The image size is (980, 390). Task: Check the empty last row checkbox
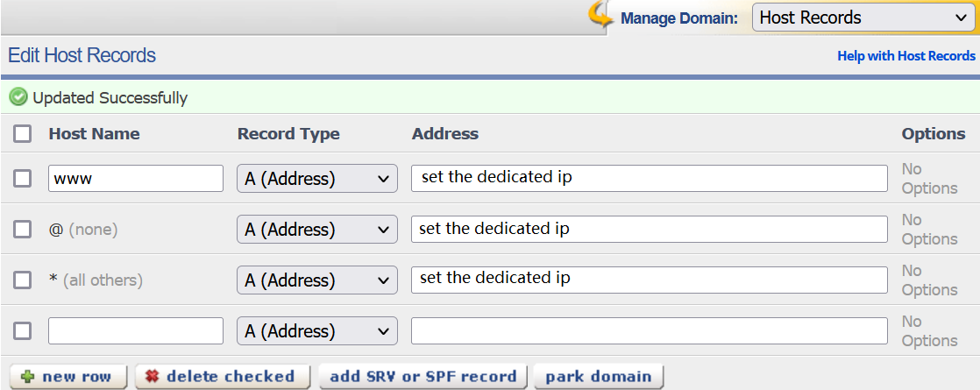point(23,331)
